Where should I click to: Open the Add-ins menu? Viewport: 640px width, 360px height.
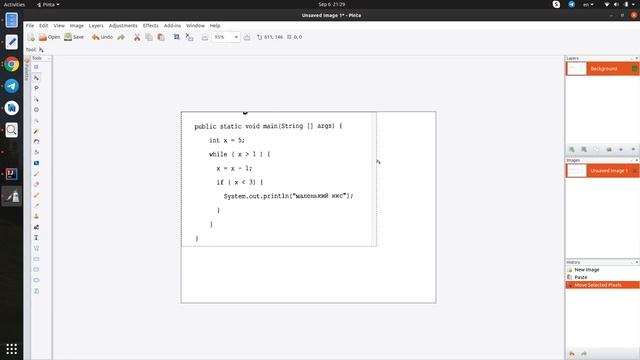tap(172, 26)
